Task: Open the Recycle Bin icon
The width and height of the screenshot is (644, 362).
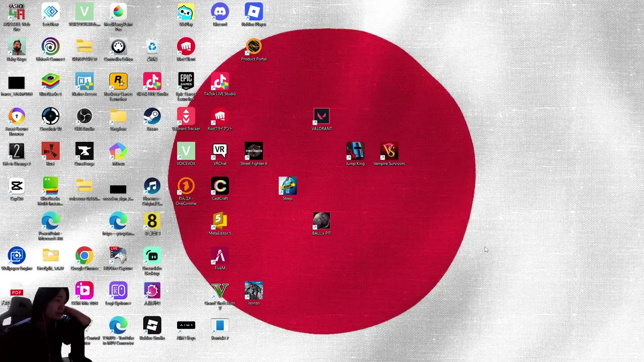Action: [x=152, y=47]
